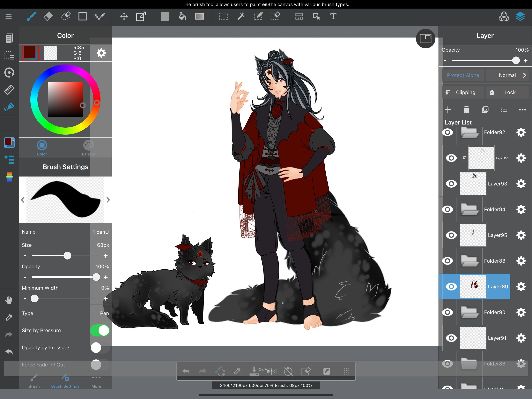This screenshot has height=399, width=532.
Task: Show next brush preview with right chevron
Action: (x=108, y=200)
